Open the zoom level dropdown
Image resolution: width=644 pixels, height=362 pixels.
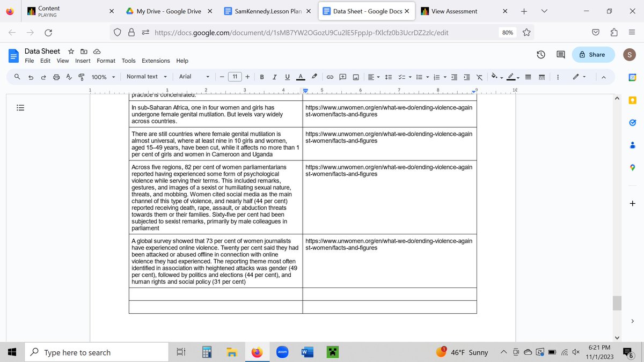coord(103,77)
